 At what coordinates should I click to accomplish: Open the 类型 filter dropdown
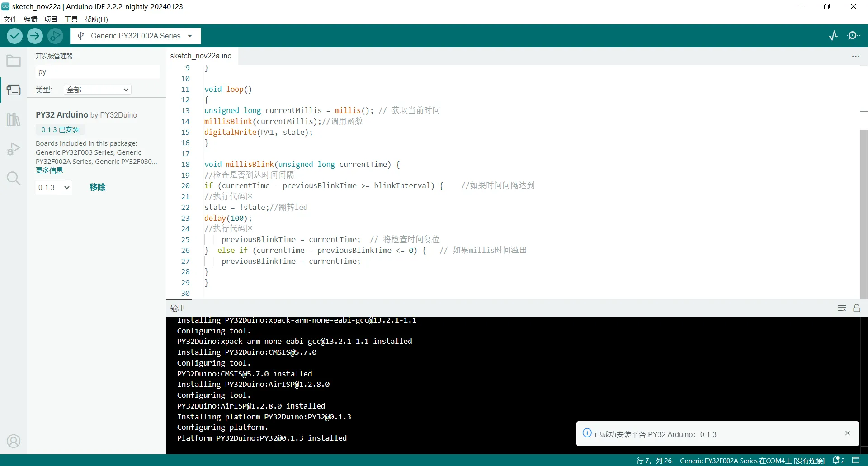(x=98, y=90)
